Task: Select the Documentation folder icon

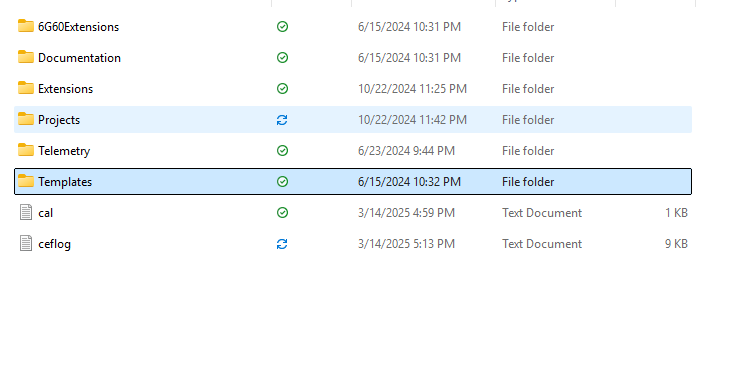Action: click(x=26, y=57)
